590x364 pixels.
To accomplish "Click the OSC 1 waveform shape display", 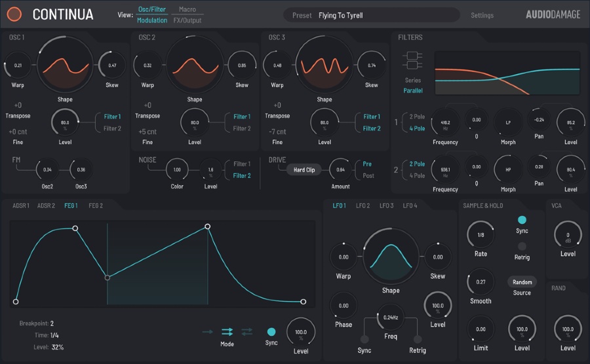I will click(x=64, y=65).
